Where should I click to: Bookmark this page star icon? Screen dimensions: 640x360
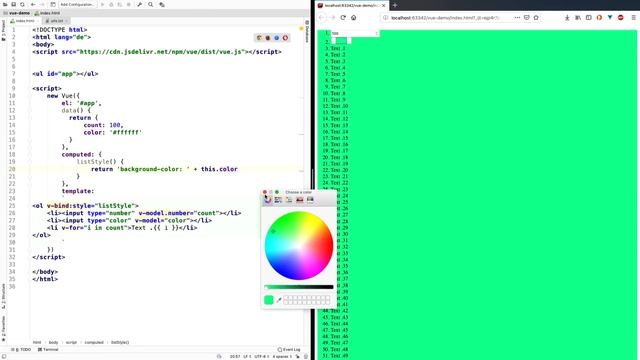pos(536,18)
